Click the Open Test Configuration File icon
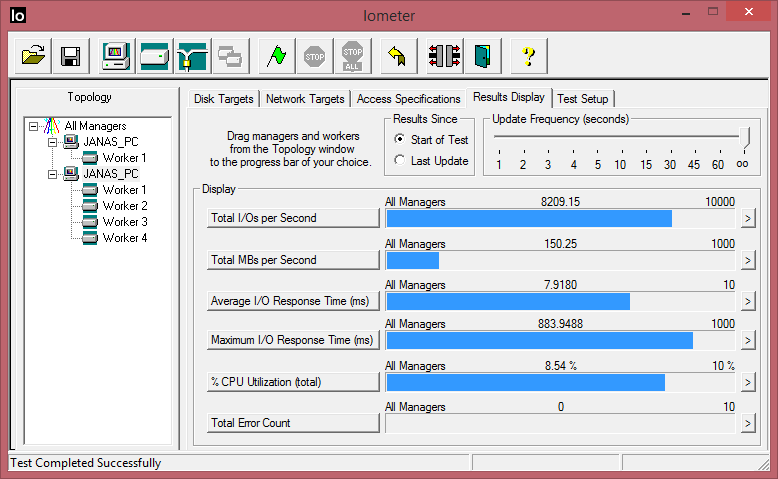Image resolution: width=778 pixels, height=479 pixels. (33, 56)
